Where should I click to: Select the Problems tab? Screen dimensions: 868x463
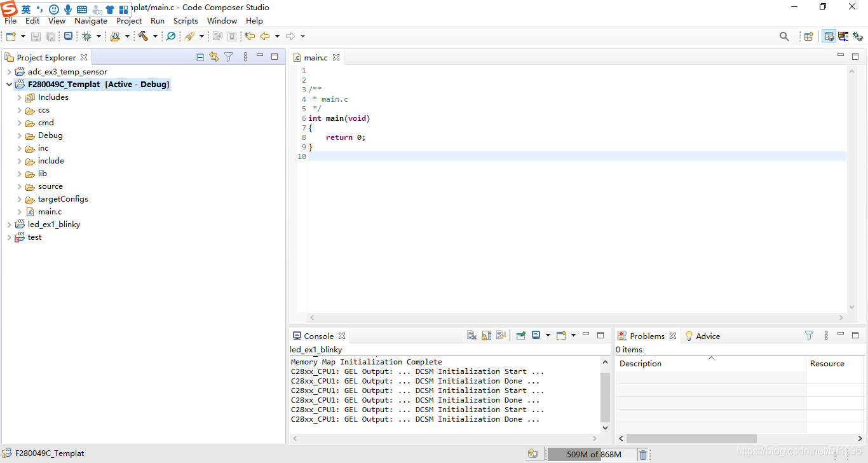click(x=647, y=336)
